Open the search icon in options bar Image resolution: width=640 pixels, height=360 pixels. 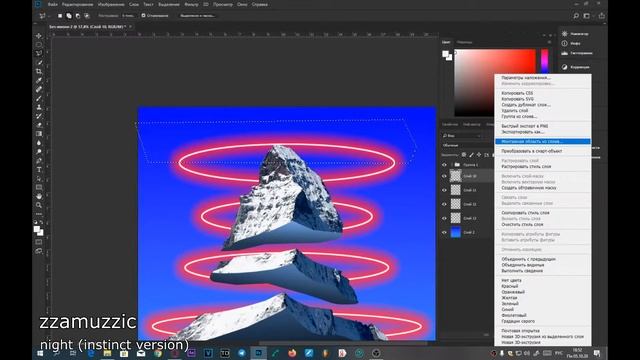pos(576,16)
